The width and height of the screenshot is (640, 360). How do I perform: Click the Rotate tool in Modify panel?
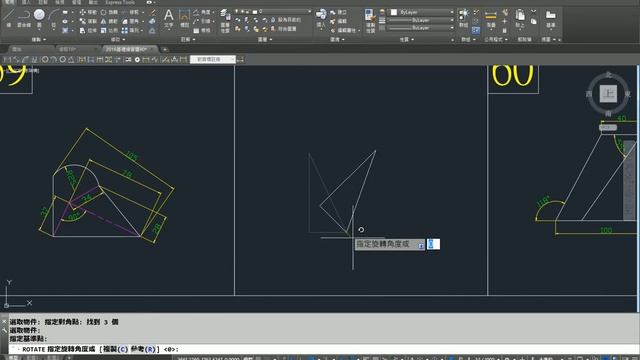coord(109,12)
